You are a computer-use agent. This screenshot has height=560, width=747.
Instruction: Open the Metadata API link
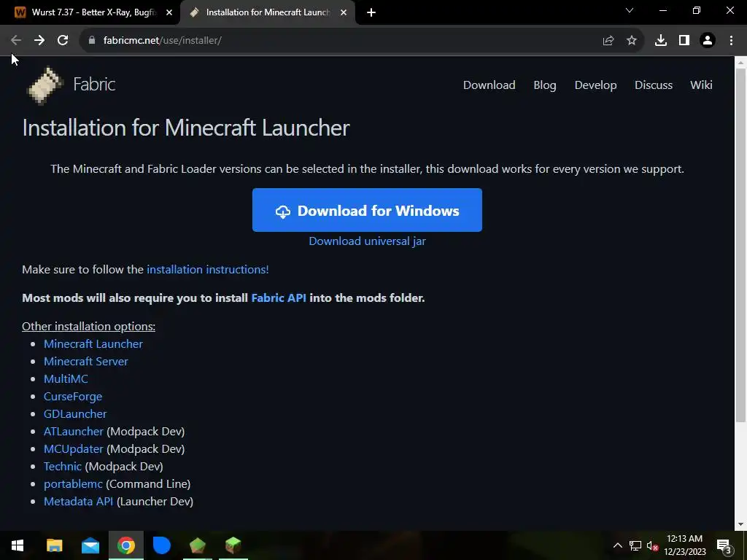click(79, 502)
